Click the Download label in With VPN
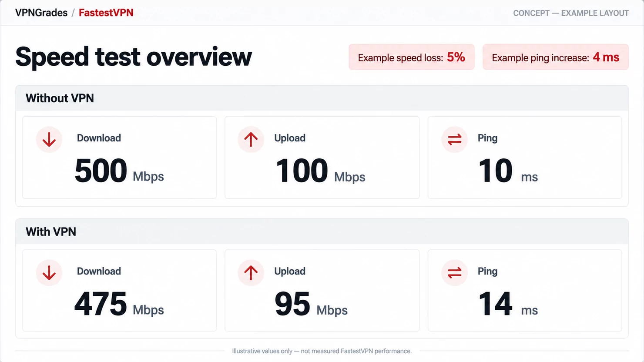The width and height of the screenshot is (644, 362). point(99,271)
